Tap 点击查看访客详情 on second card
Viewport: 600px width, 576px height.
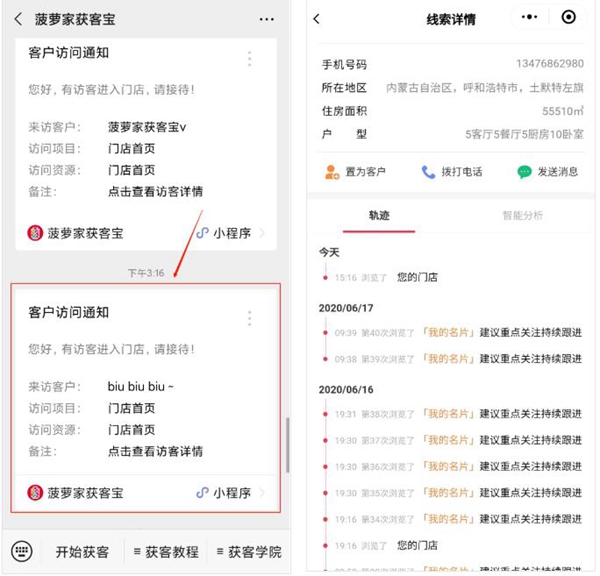click(155, 451)
